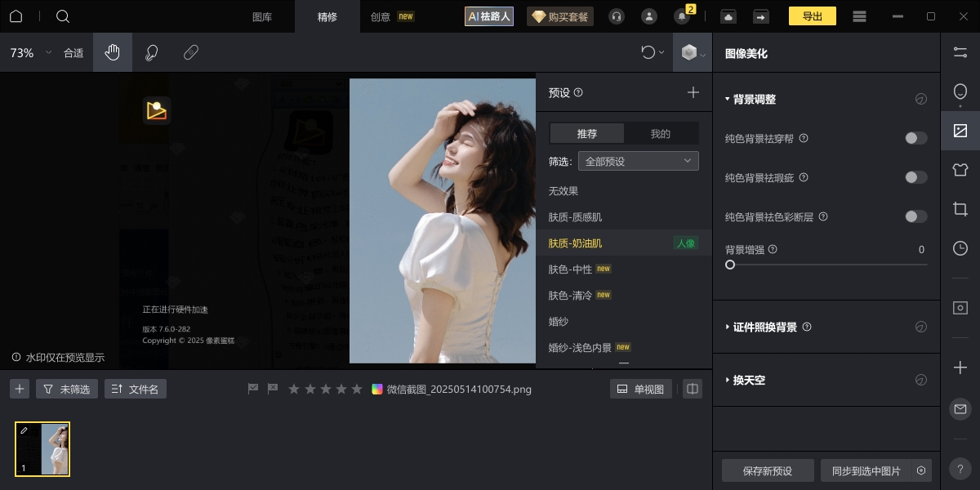Open the history panel icon
This screenshot has height=490, width=980.
(x=960, y=248)
